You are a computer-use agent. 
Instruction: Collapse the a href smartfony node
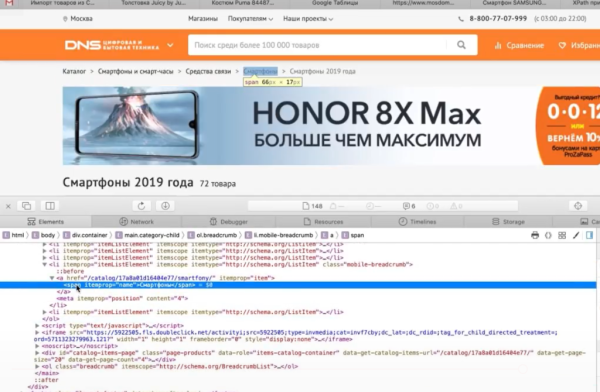(52, 278)
